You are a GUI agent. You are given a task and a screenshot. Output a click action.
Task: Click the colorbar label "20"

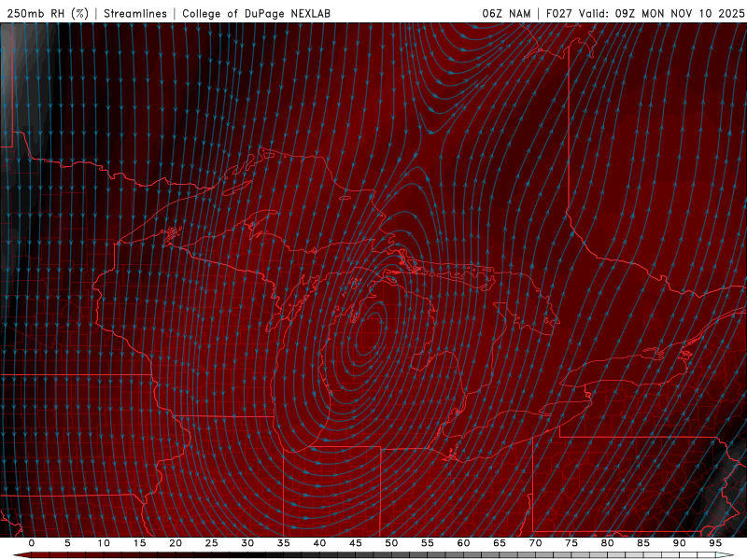click(176, 543)
